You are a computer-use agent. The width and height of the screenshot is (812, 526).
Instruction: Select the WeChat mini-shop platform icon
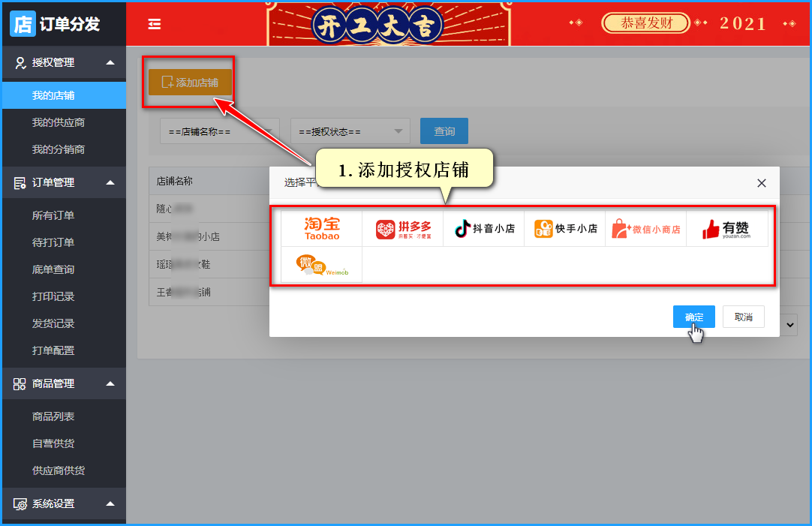click(x=646, y=229)
